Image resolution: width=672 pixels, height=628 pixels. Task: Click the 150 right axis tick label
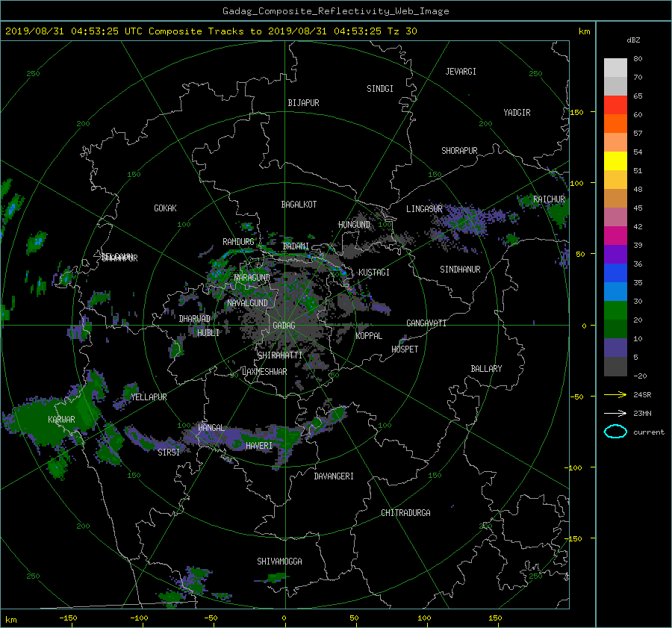click(577, 112)
